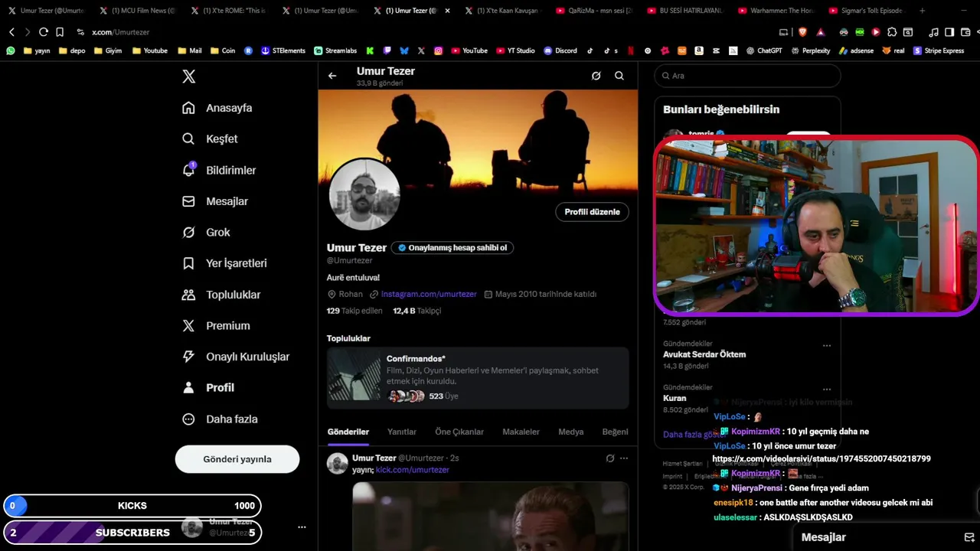
Task: Open the yayın bookmarks folder
Action: click(x=37, y=51)
